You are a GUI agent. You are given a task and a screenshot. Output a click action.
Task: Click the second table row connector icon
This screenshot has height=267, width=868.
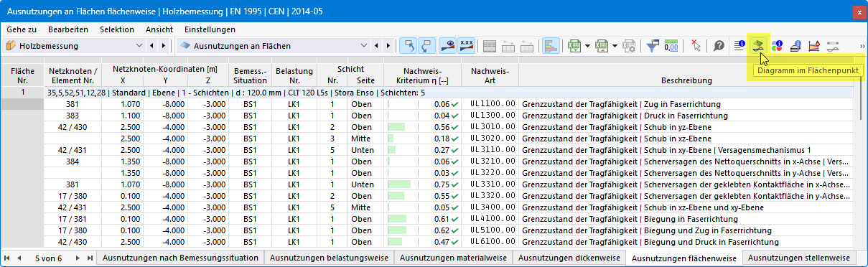coord(527,45)
